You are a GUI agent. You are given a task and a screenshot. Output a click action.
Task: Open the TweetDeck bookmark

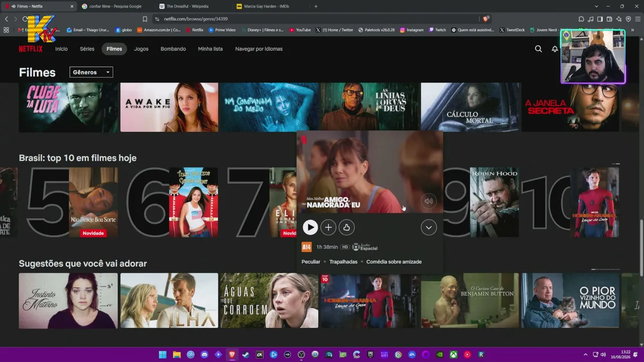point(512,30)
